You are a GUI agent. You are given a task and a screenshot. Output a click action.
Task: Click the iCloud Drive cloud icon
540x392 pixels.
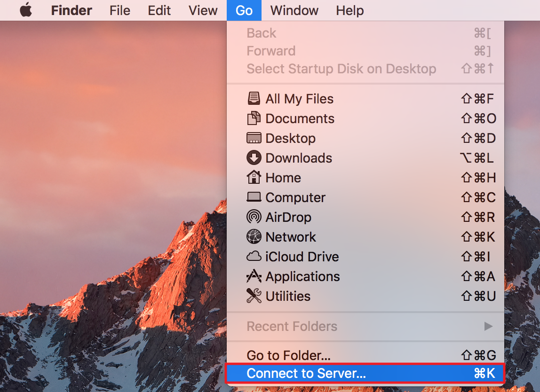pos(254,257)
